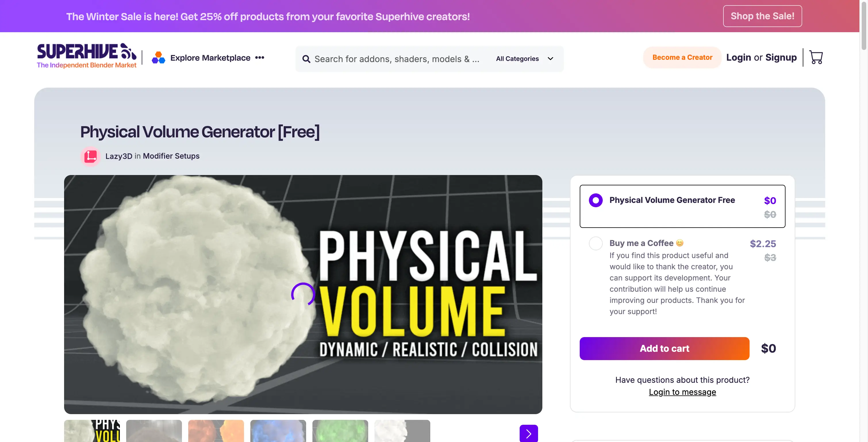Open the Modifier Setups category
Image resolution: width=868 pixels, height=442 pixels.
point(171,156)
